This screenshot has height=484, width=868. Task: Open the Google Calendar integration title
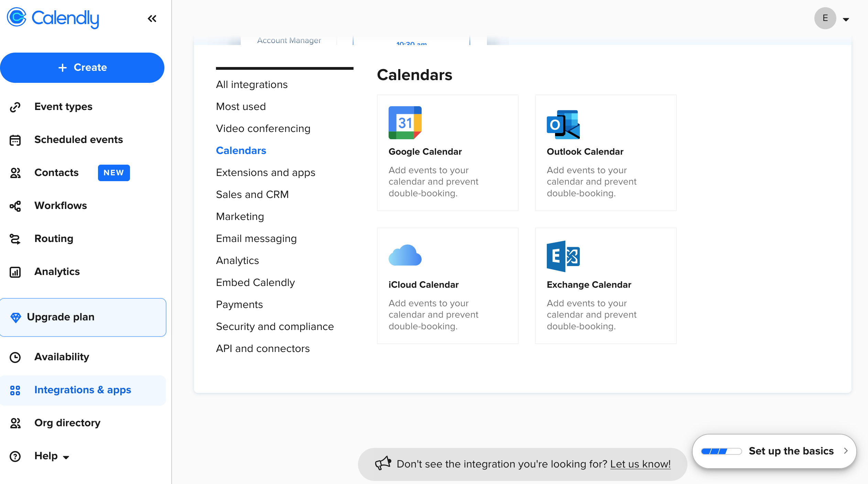tap(425, 152)
